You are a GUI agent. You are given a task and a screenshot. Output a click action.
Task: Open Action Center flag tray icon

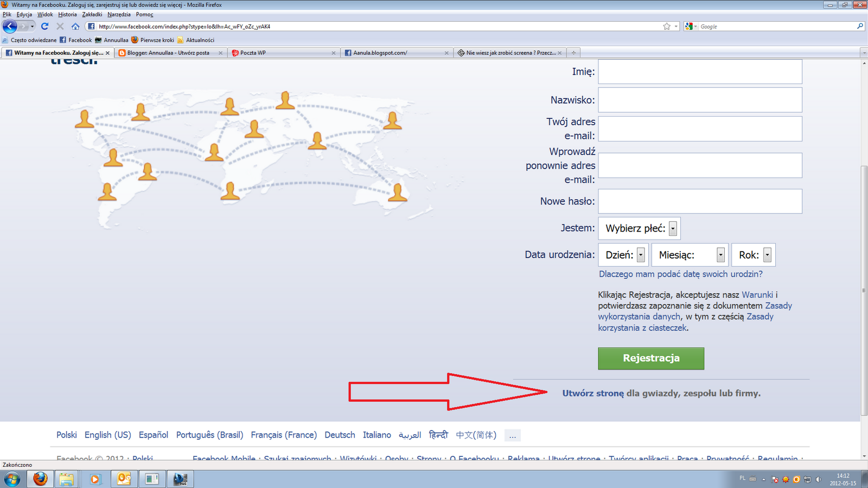point(775,479)
